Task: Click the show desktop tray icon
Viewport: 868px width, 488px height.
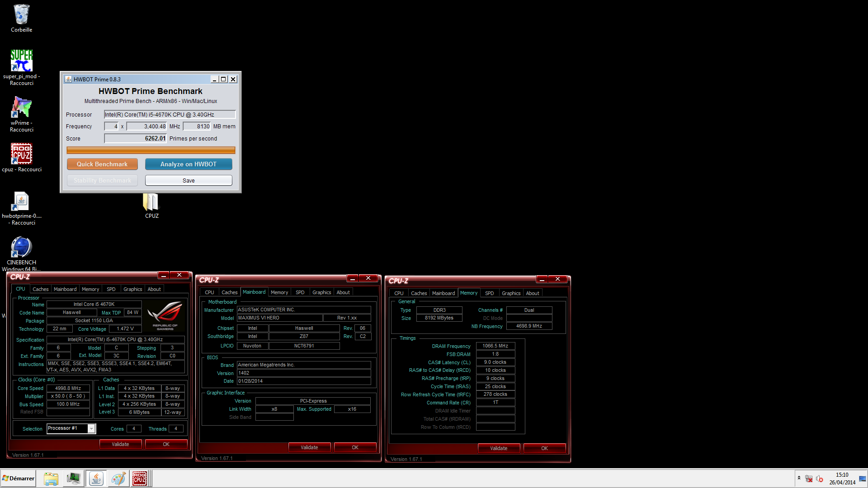Action: click(x=863, y=479)
